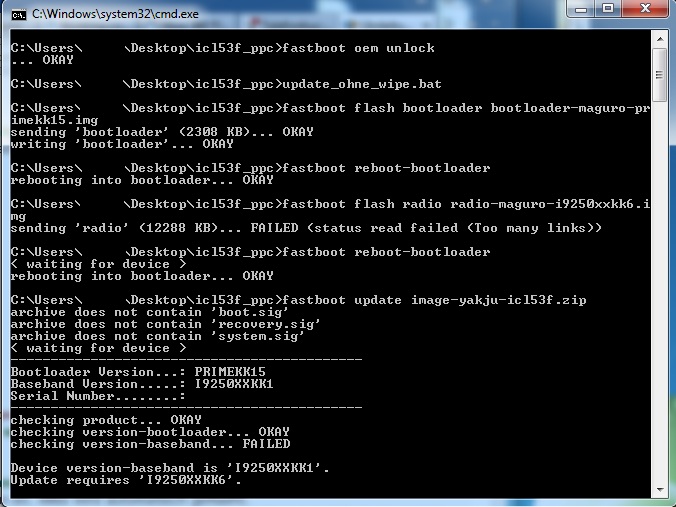Screen dimensions: 676x507
Task: Click the "archive does not contain 'recovery.sig'" line
Action: point(166,324)
